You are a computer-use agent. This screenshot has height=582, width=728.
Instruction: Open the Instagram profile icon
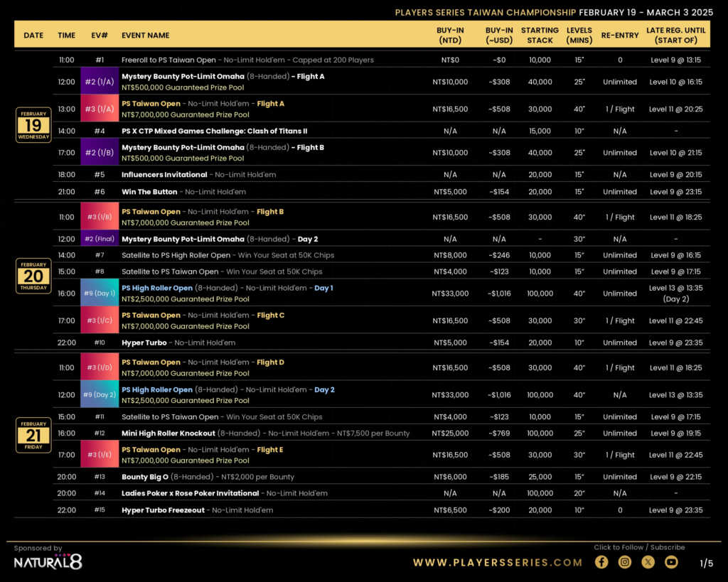[x=625, y=562]
